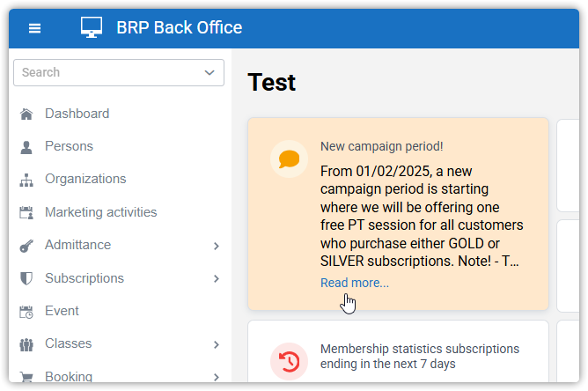Click the Subscriptions shield icon
588x391 pixels.
[26, 278]
